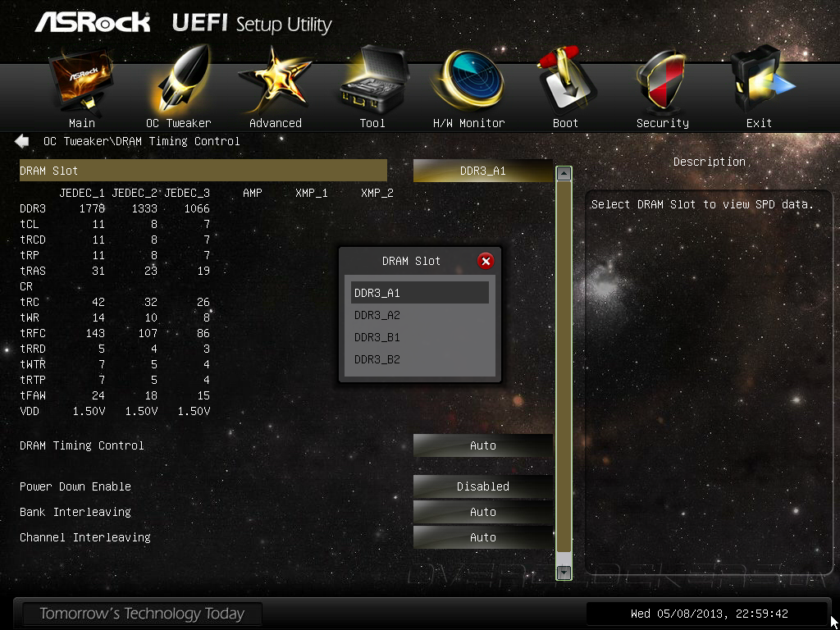Select the Power Down Enable label
Screen dimensions: 840x630
[75, 486]
